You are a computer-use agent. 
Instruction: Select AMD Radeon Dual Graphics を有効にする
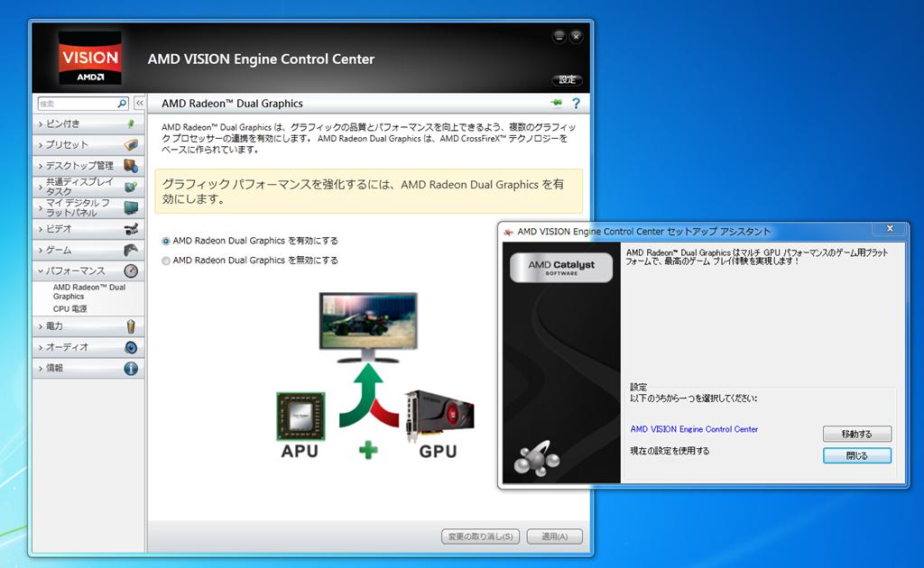click(x=166, y=242)
